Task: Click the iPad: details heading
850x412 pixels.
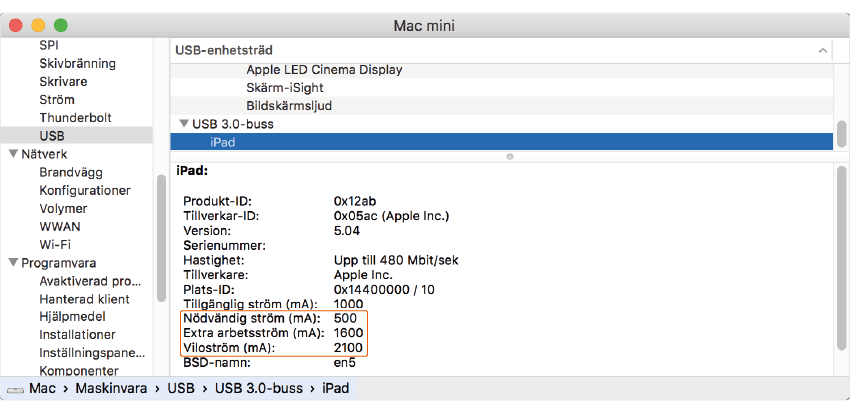Action: 192,171
